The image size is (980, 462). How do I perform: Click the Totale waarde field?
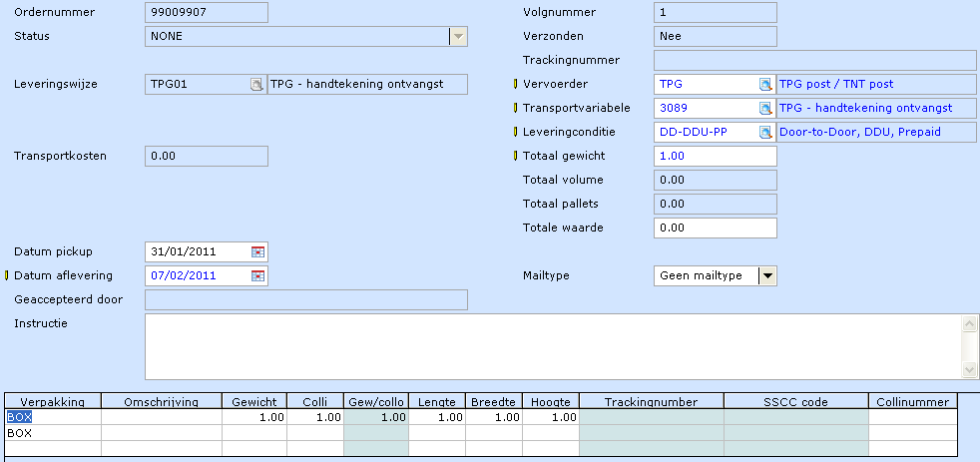tap(716, 229)
